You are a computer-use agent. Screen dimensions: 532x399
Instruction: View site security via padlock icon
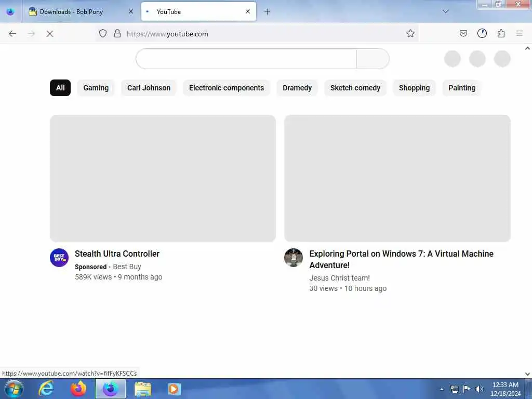coord(117,33)
